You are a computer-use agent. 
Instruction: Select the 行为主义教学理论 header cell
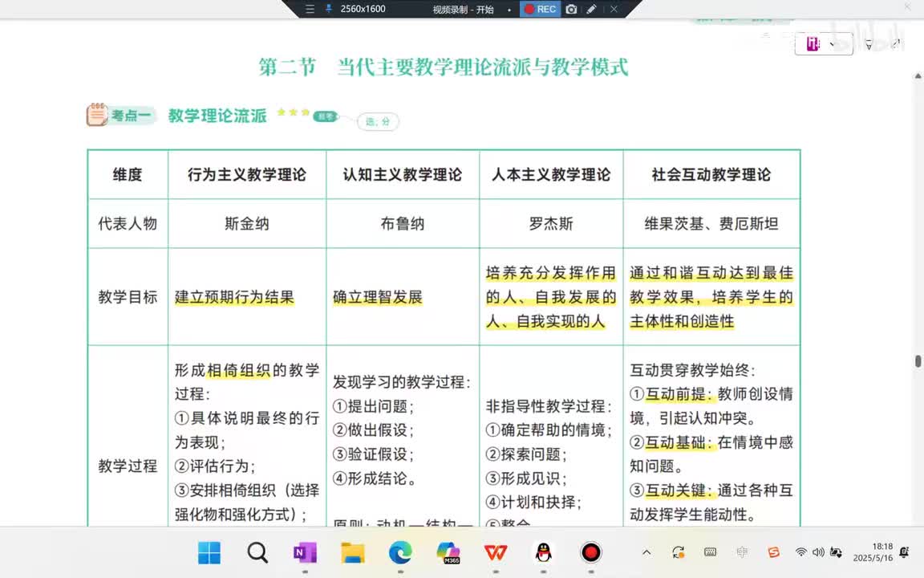tap(247, 174)
